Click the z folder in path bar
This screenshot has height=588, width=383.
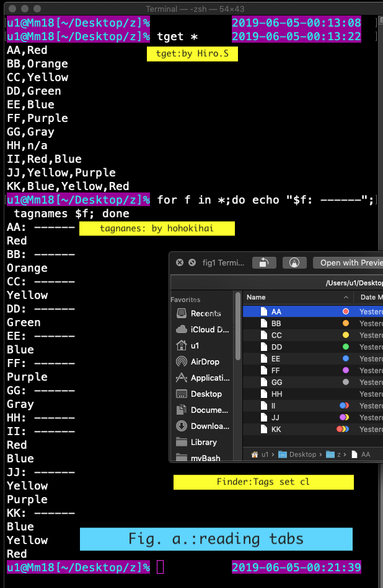tap(337, 454)
